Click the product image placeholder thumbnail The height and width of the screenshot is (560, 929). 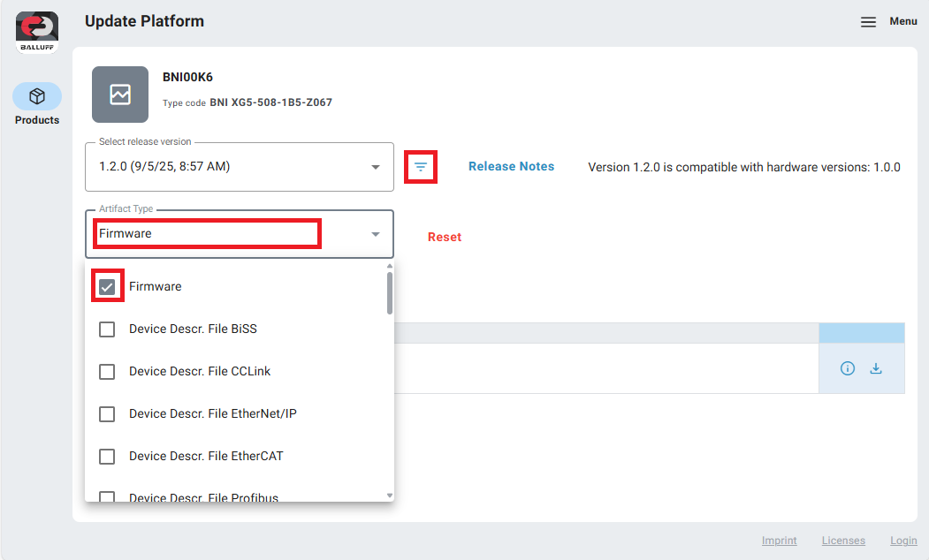[x=120, y=94]
